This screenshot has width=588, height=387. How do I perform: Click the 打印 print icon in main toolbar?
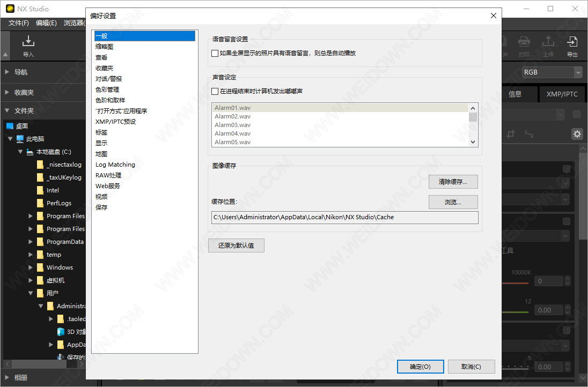(524, 41)
